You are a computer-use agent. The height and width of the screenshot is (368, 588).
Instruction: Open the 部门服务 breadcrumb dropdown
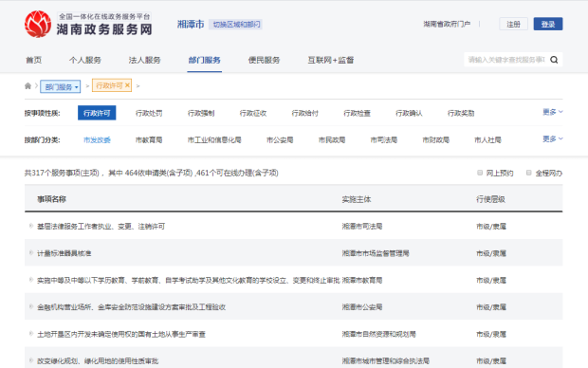(61, 86)
